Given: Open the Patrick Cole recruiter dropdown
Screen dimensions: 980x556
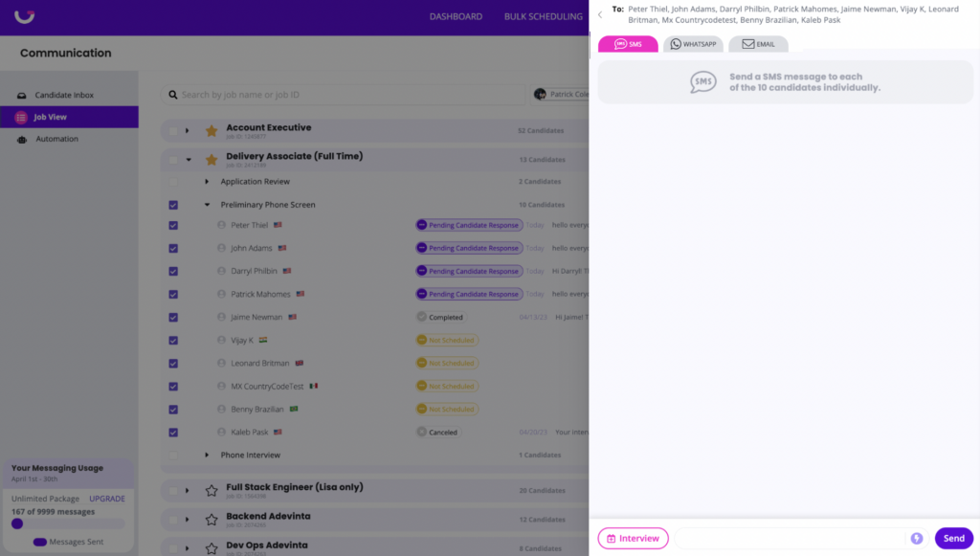Looking at the screenshot, I should [560, 95].
